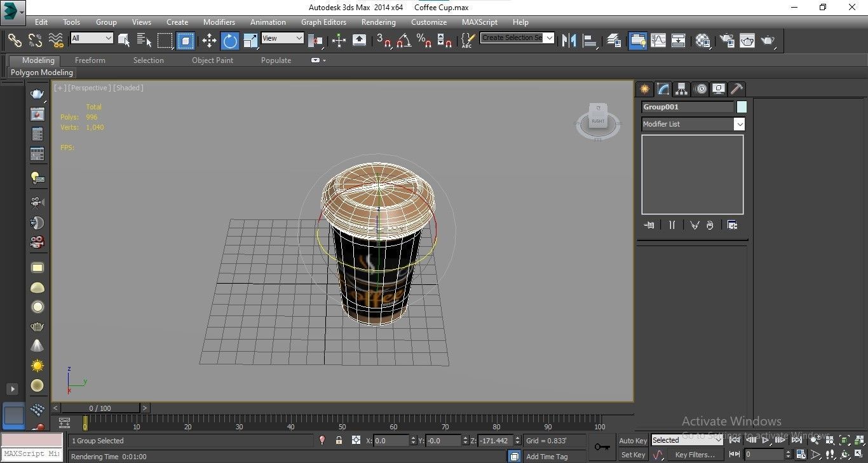Click the Z coordinate field
Image resolution: width=868 pixels, height=463 pixels.
pos(496,440)
